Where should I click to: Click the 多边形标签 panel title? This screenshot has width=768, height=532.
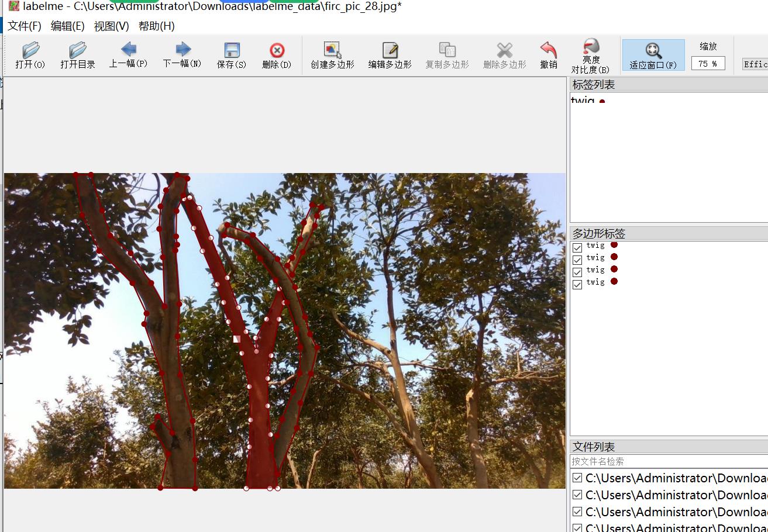pyautogui.click(x=599, y=233)
